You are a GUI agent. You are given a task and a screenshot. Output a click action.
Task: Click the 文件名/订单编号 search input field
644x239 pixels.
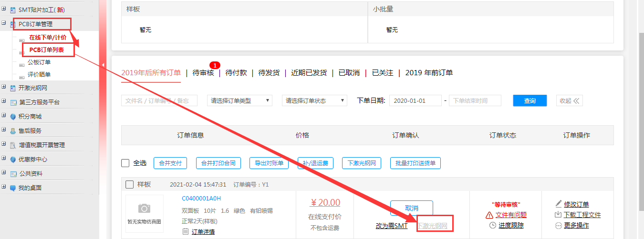coord(159,100)
